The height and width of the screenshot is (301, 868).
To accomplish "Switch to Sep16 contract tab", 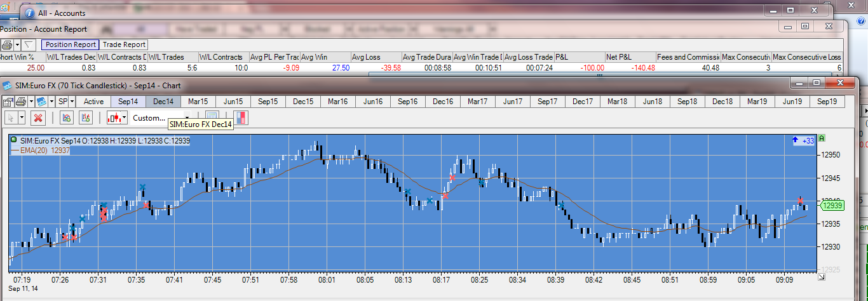I will coord(407,102).
